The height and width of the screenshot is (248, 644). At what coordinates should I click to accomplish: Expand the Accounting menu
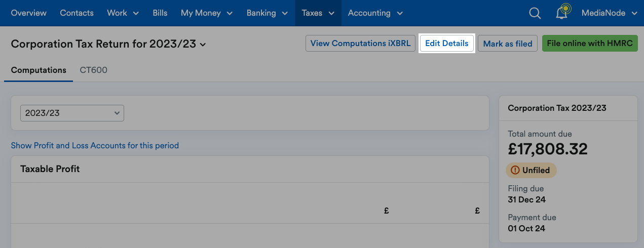click(x=375, y=13)
